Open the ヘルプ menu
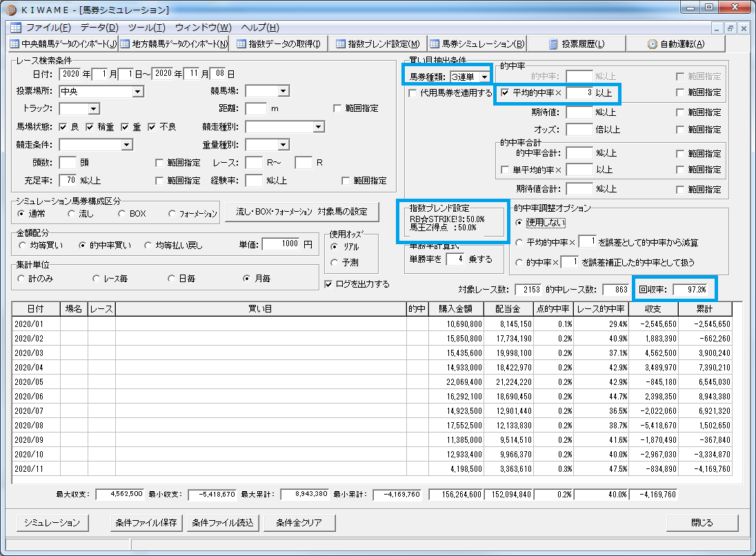This screenshot has height=556, width=756. (x=260, y=28)
